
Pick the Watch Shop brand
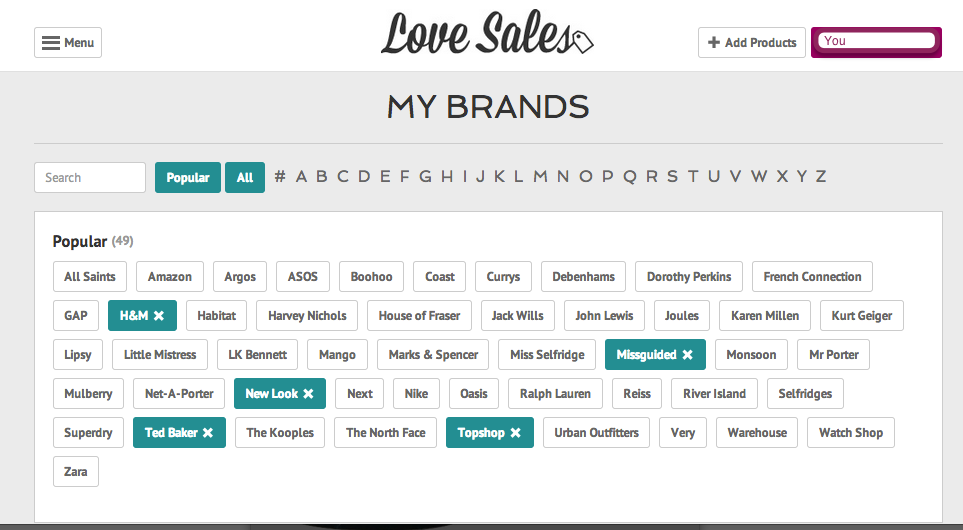[x=851, y=433]
